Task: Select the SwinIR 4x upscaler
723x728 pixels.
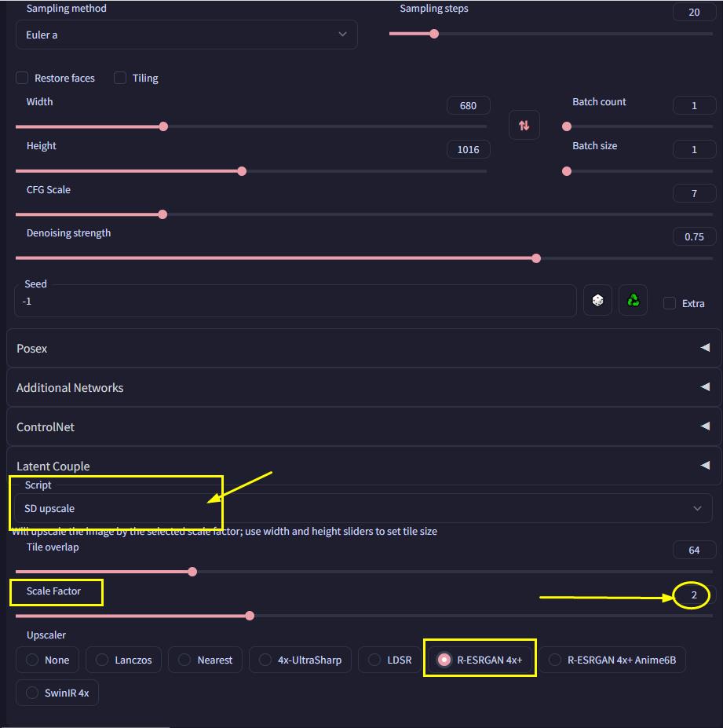Action: [57, 693]
